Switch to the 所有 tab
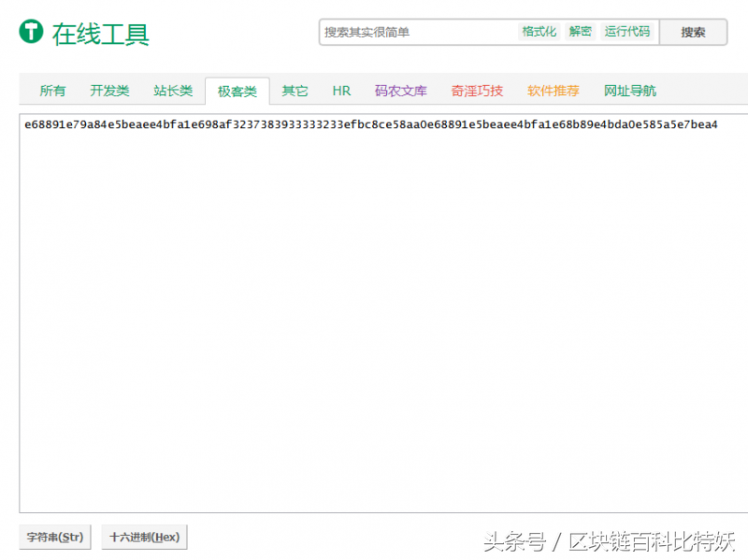The image size is (748, 560). 53,91
